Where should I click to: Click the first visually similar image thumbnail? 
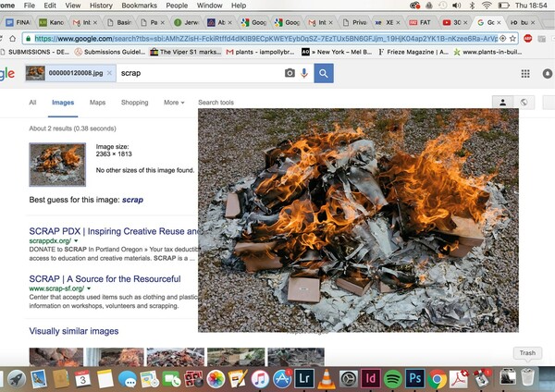pos(55,357)
